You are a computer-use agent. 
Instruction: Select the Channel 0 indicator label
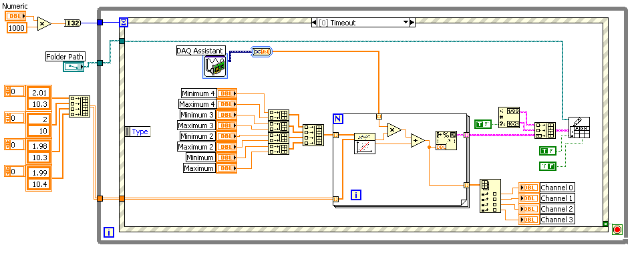coord(557,188)
